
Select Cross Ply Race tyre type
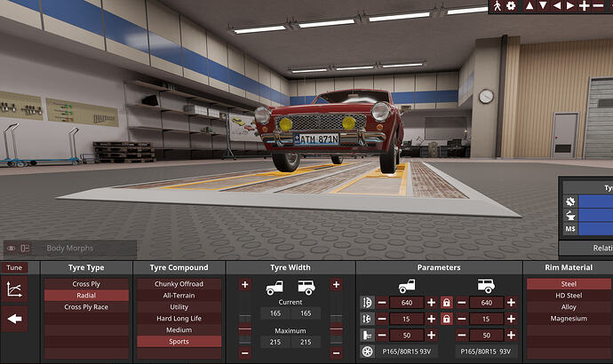coord(86,307)
